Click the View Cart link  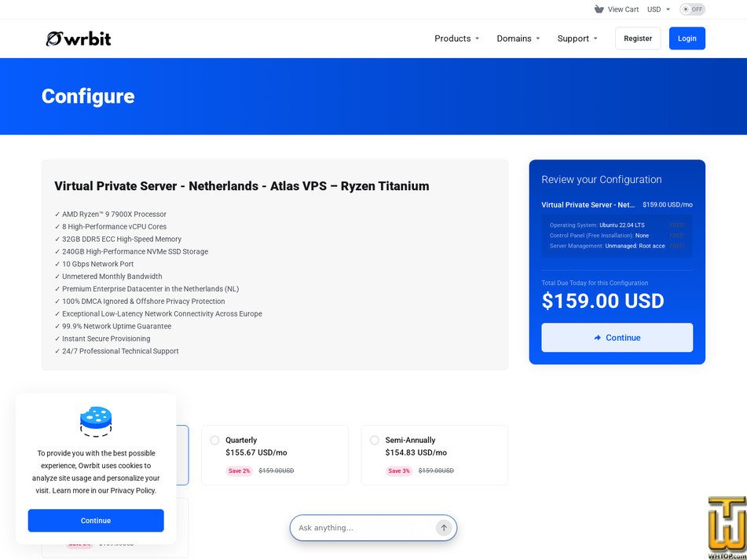623,9
